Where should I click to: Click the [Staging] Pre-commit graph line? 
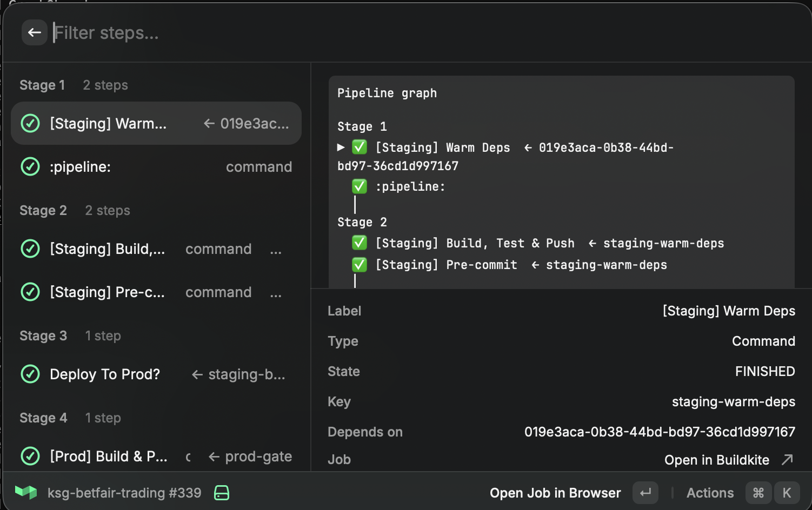(510, 265)
